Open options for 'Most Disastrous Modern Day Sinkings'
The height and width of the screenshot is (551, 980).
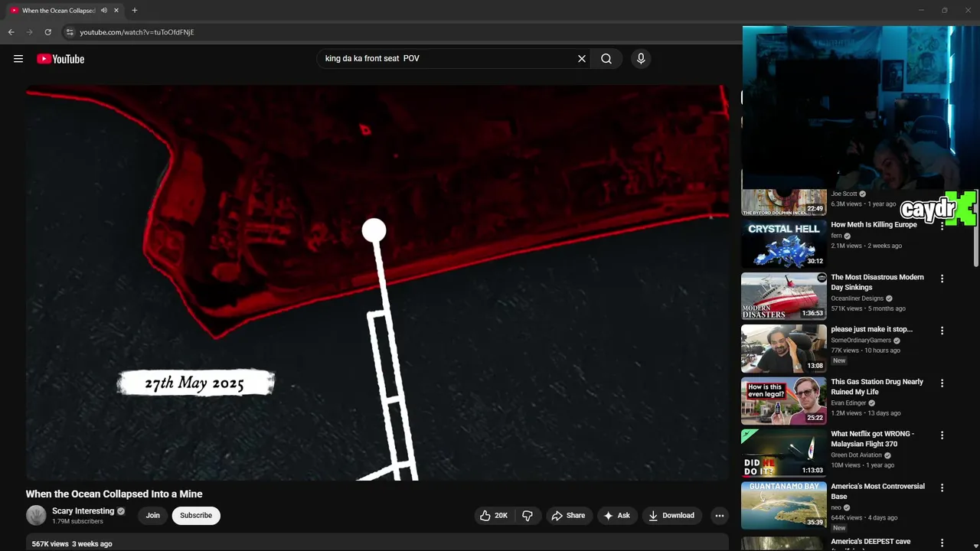pyautogui.click(x=942, y=279)
